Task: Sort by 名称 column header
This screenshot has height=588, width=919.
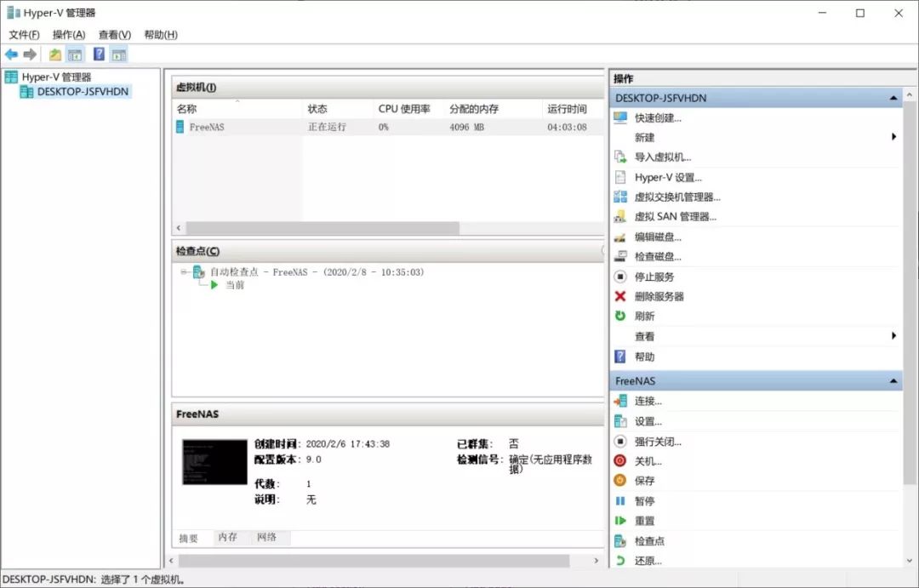Action: pos(237,109)
